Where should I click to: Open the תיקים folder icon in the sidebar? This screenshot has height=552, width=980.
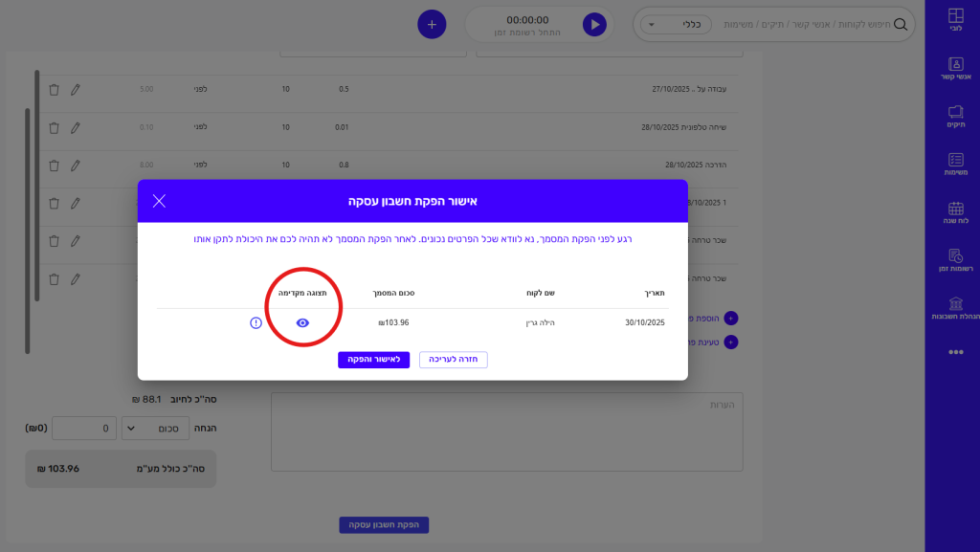coord(955,117)
